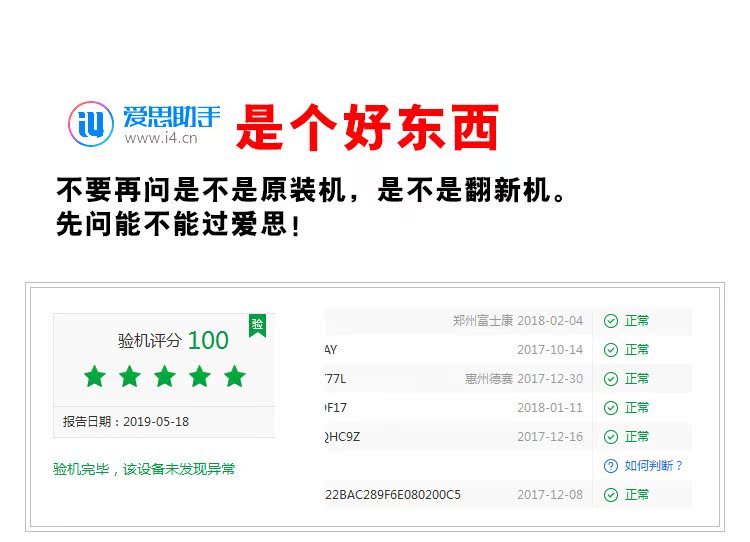This screenshot has width=750, height=542.
Task: Click the HC9Z serial fragment
Action: point(342,437)
